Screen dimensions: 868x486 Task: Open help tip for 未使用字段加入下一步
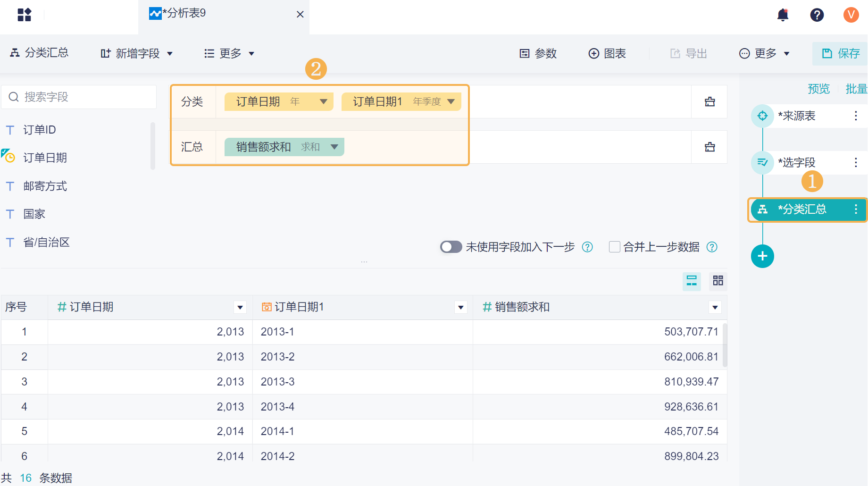point(587,247)
